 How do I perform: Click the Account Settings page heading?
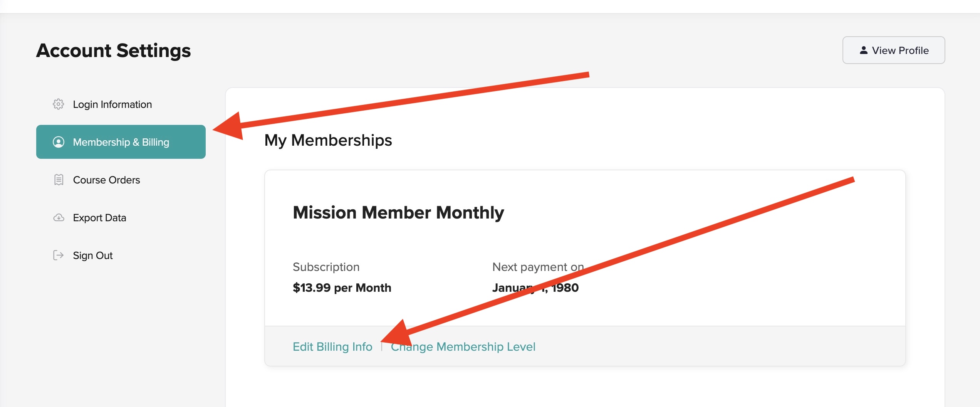pos(113,50)
